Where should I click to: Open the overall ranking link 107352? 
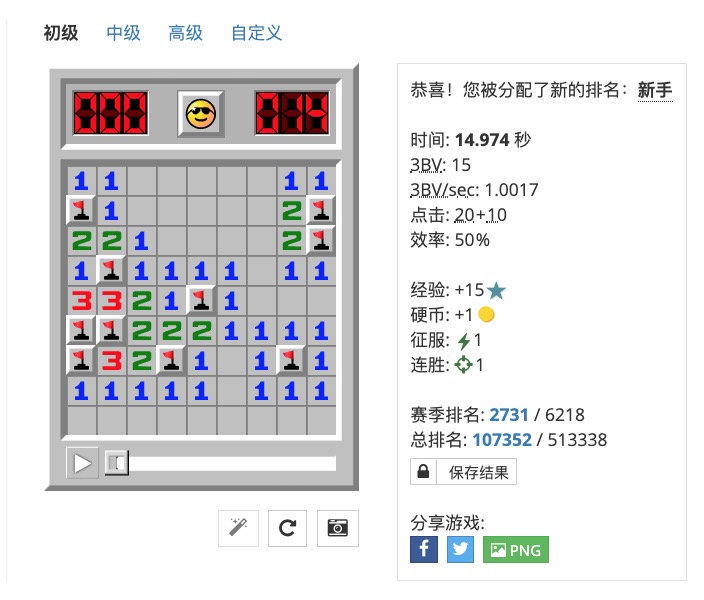pos(502,440)
